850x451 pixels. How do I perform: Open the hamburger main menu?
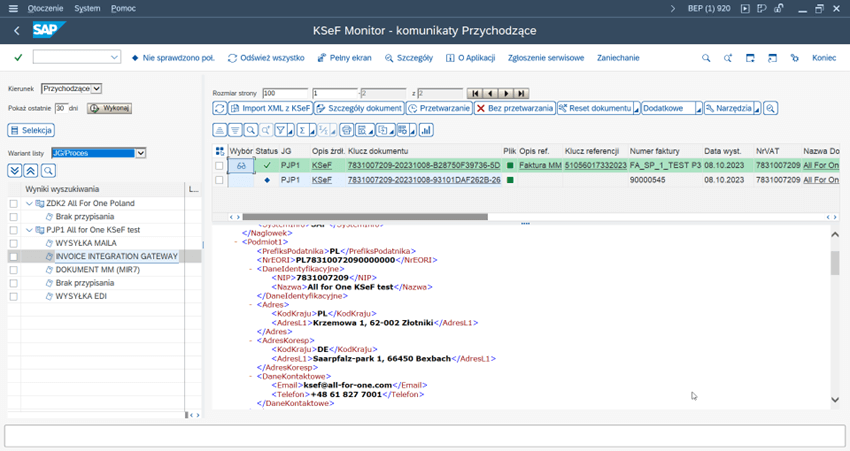[x=14, y=8]
